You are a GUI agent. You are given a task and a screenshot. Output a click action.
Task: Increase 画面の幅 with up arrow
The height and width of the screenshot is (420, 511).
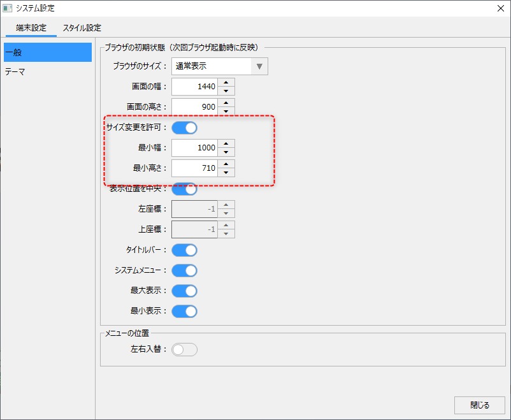pyautogui.click(x=226, y=82)
